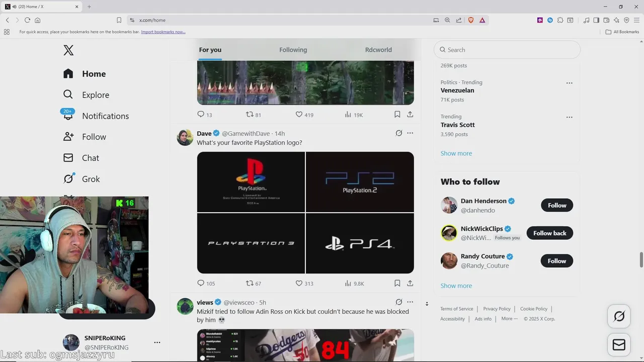Click the Brave Rewards triangle icon
The image size is (644, 362).
(x=482, y=20)
